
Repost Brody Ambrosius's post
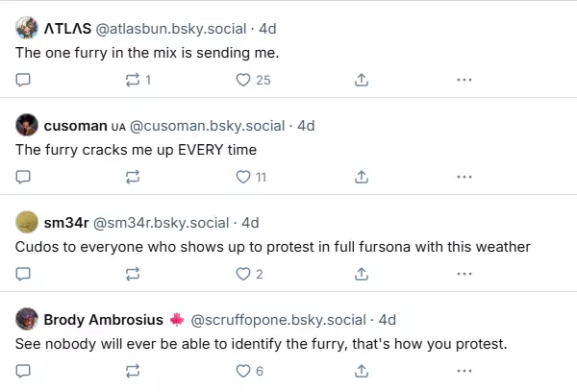point(133,371)
